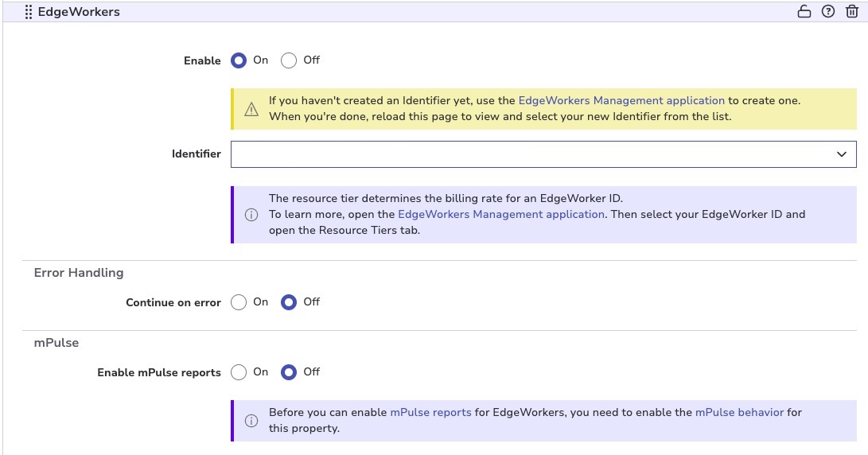Delete the EdgeWorkers behavior with trash icon
The image size is (868, 455).
tap(852, 11)
